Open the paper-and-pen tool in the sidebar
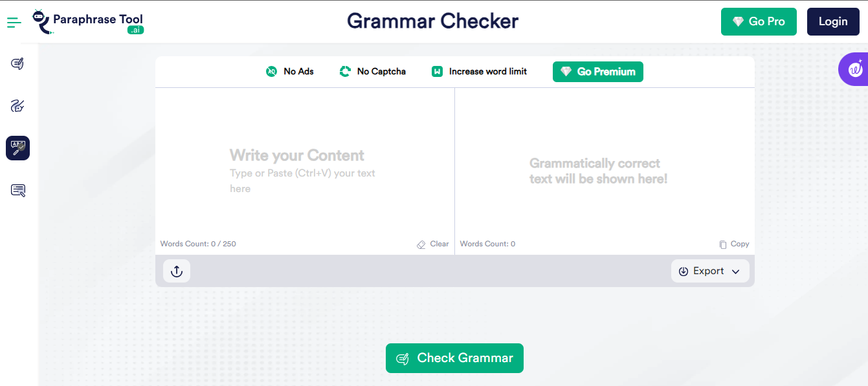Image resolution: width=868 pixels, height=386 pixels. coord(17,63)
